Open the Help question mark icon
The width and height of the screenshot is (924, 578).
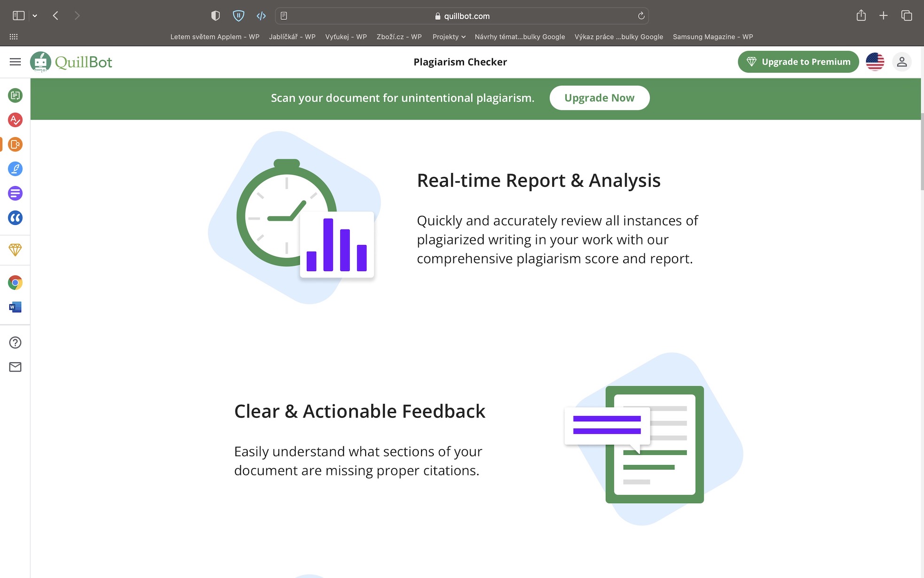click(x=15, y=342)
